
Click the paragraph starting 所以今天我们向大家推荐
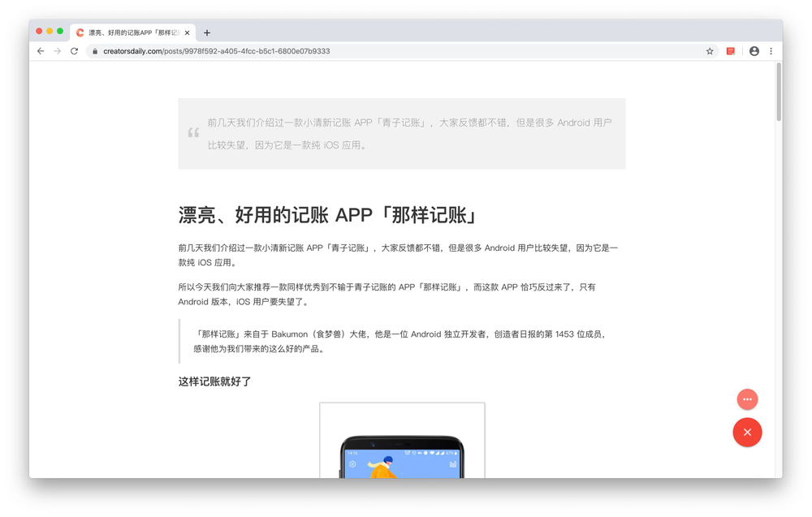pos(387,294)
